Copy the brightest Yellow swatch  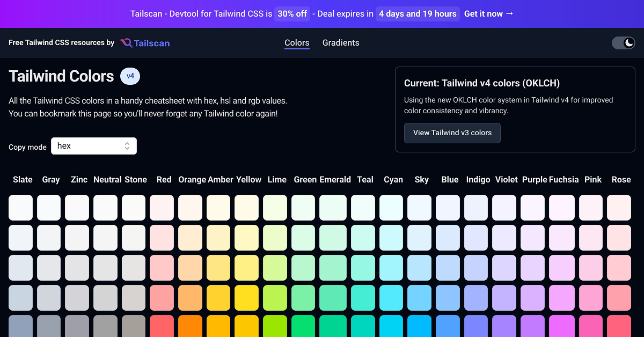(246, 297)
